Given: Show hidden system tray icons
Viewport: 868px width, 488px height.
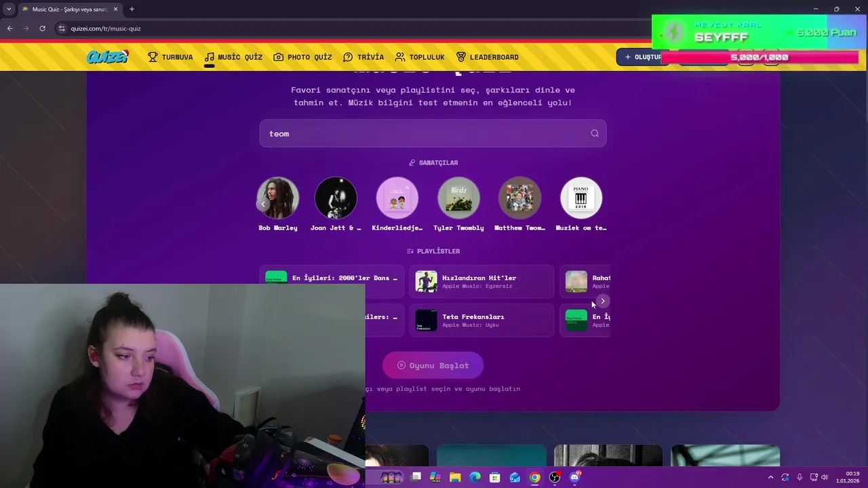Looking at the screenshot, I should (770, 477).
